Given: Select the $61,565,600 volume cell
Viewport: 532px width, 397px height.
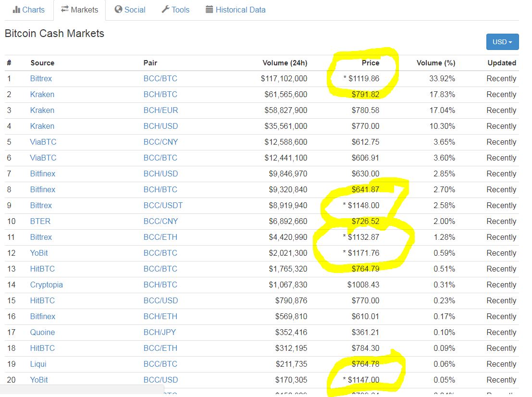Looking at the screenshot, I should pos(285,94).
